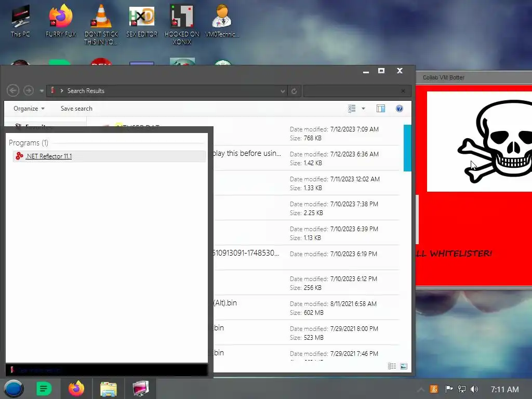532x399 pixels.
Task: Open .NET Reflector 11.1 from Programs
Action: pyautogui.click(x=109, y=156)
